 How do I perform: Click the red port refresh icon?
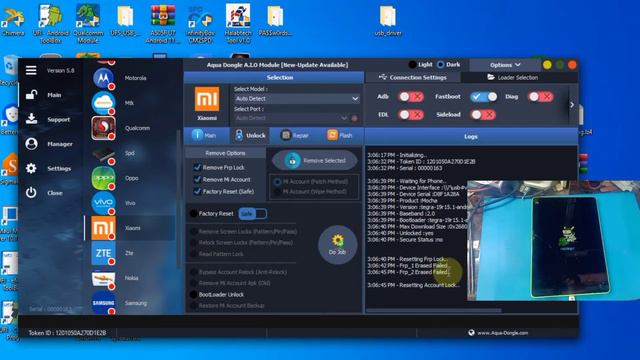[354, 118]
